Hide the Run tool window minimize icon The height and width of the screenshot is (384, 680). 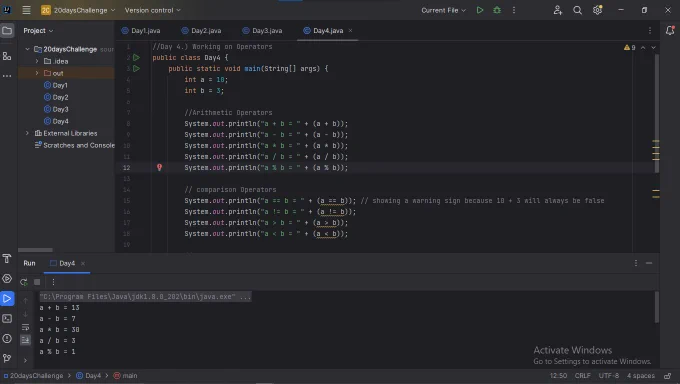click(649, 263)
